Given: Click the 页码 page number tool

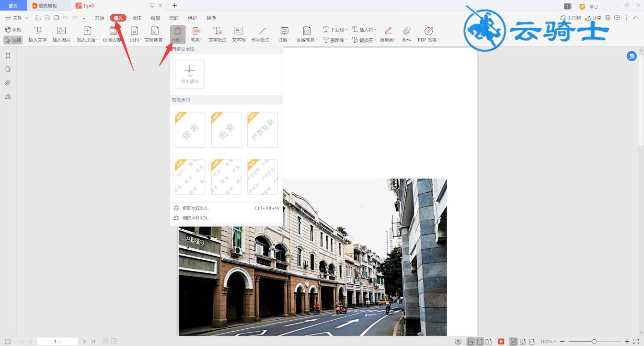Looking at the screenshot, I should pyautogui.click(x=135, y=34).
